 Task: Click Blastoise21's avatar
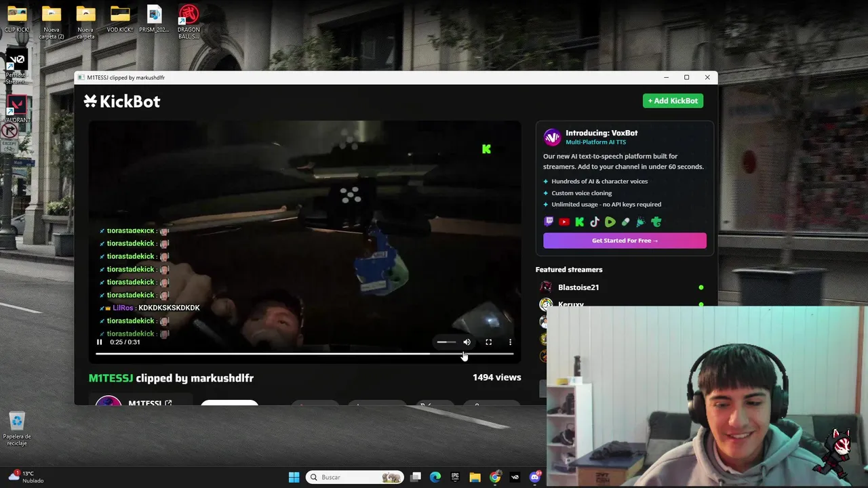coord(546,287)
